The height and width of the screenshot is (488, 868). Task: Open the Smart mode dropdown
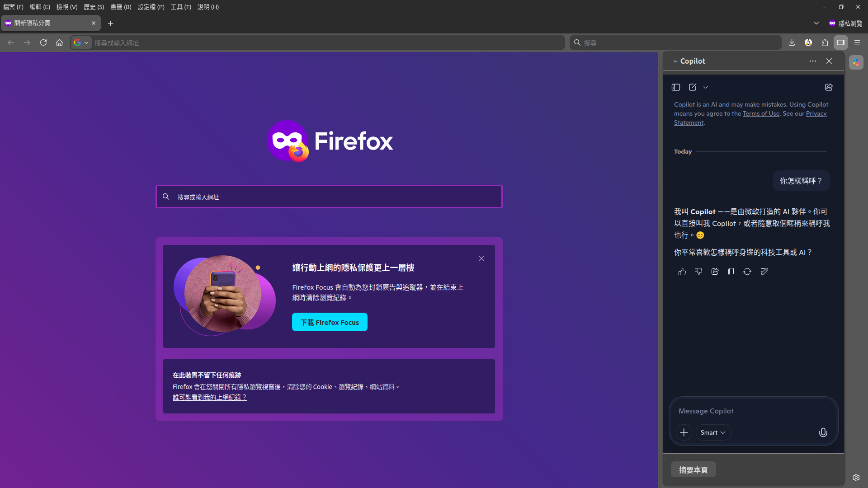(713, 432)
